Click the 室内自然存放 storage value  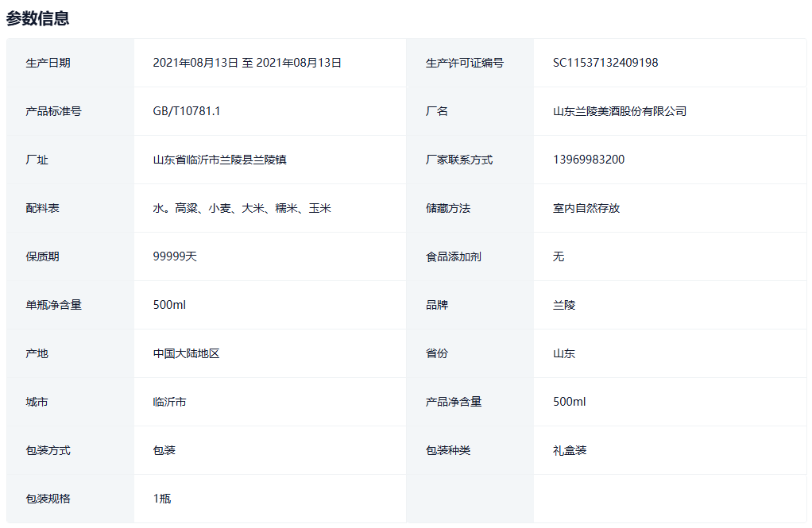tap(586, 208)
